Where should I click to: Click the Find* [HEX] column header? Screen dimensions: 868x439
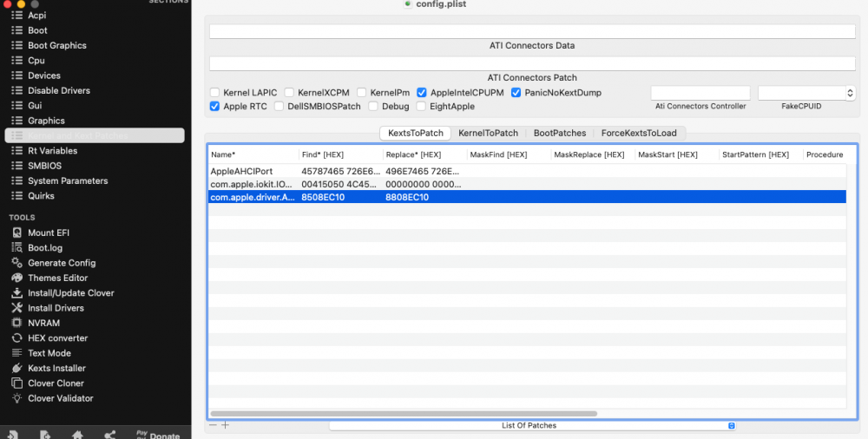pyautogui.click(x=340, y=154)
